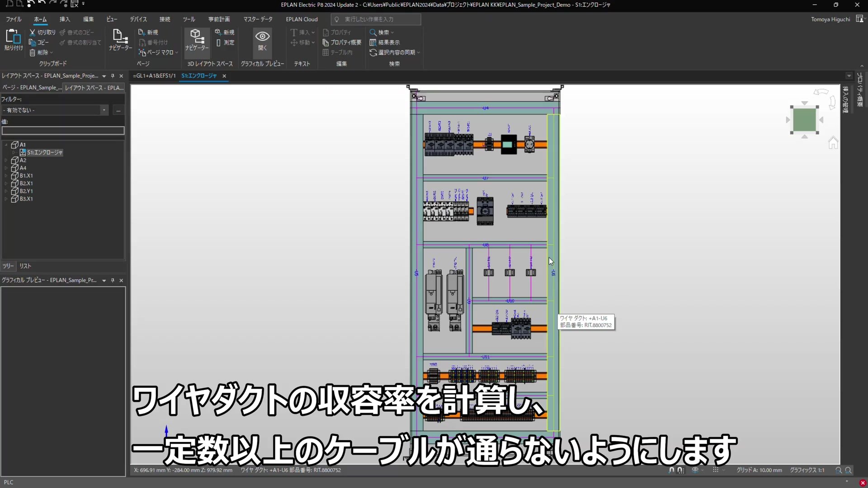
Task: Close the S1:エンクロージャ tab
Action: coord(224,76)
